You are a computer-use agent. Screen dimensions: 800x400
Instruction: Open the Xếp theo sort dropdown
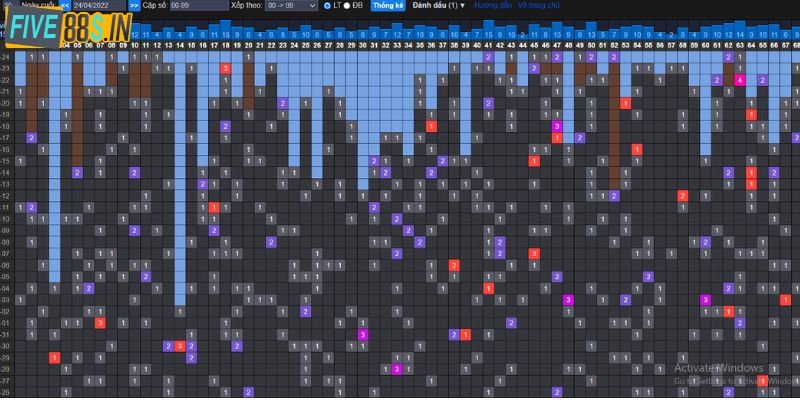coord(293,5)
